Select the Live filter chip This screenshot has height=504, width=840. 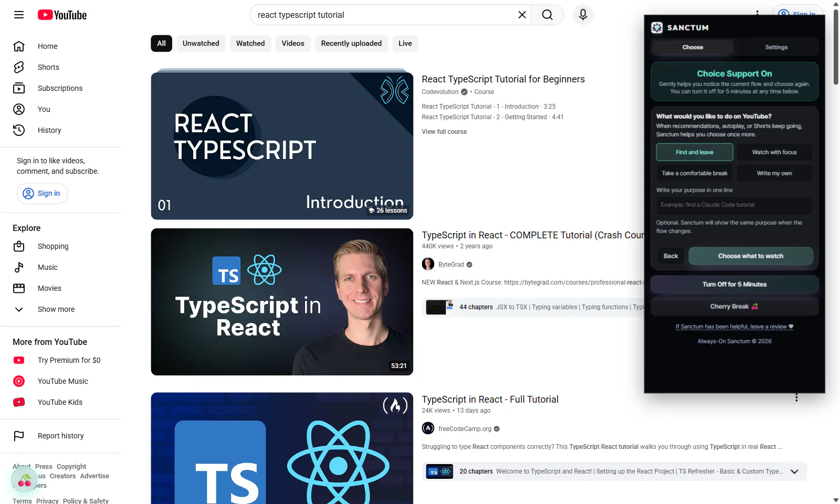click(405, 44)
